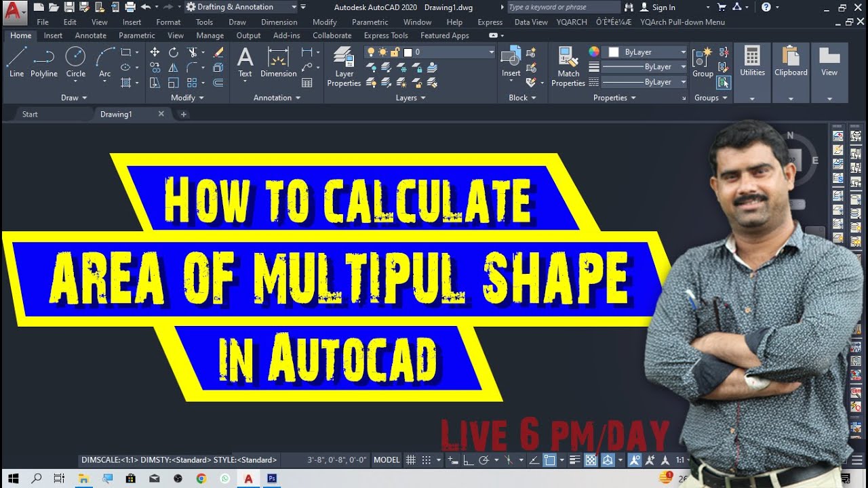Viewport: 868px width, 488px height.
Task: Click the Offset tool icon
Action: click(x=218, y=83)
